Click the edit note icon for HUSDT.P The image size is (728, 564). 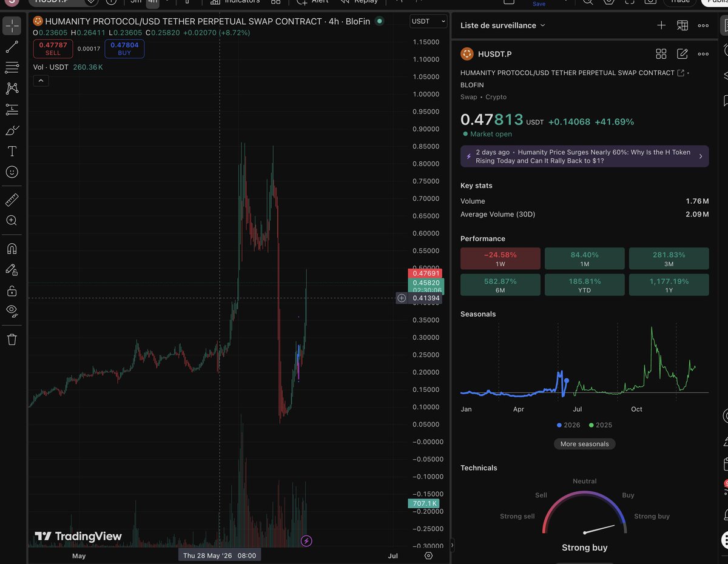[x=682, y=54]
